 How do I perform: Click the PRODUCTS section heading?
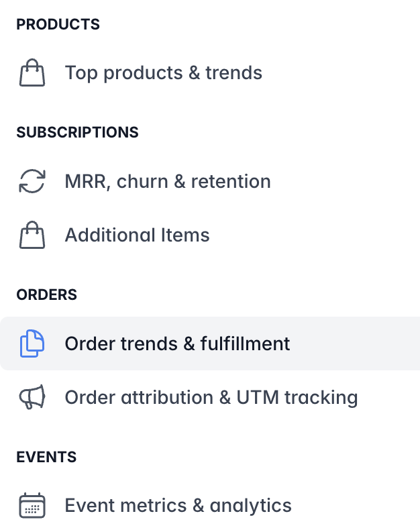(58, 24)
